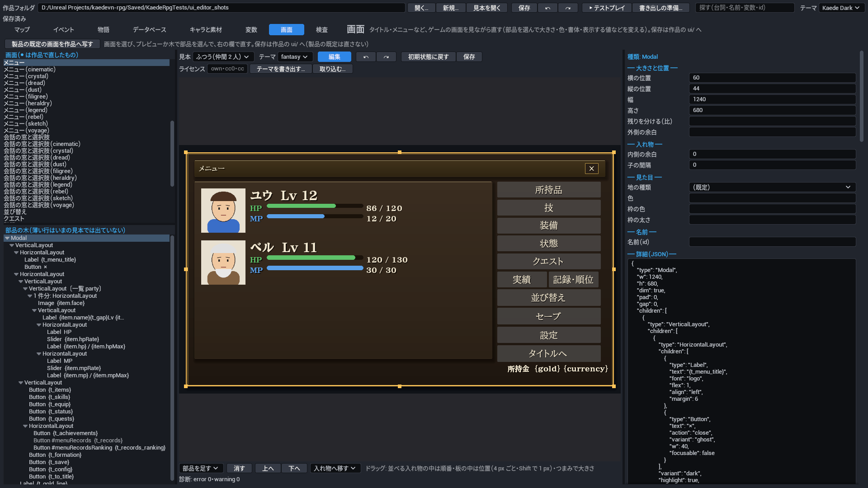Select Yuu's face portrait in the preview
This screenshot has height=488, width=868.
(x=223, y=211)
